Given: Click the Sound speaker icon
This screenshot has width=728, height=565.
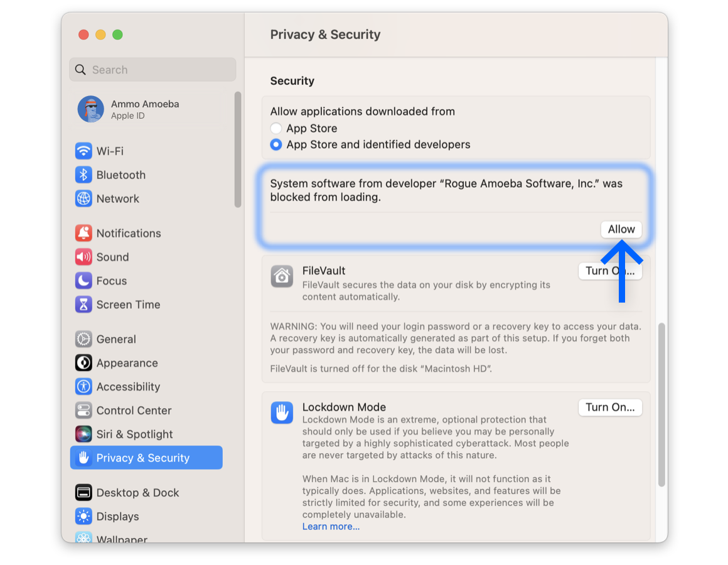Looking at the screenshot, I should (x=83, y=257).
